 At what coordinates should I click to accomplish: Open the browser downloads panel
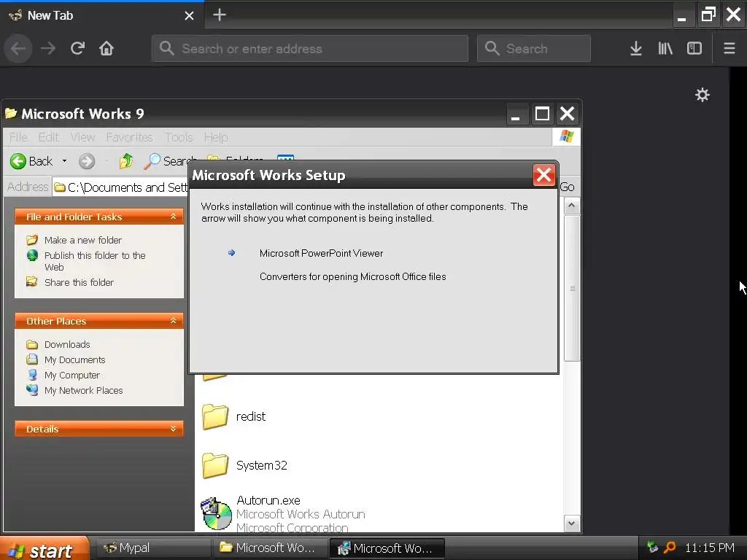coord(635,49)
